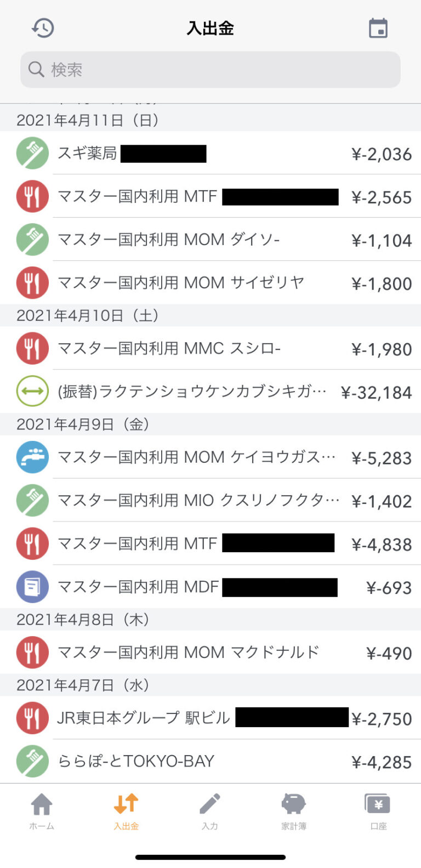The image size is (421, 868).
Task: Select the ¥-32,184 ラクテンショウケン transfer
Action: (x=230, y=392)
